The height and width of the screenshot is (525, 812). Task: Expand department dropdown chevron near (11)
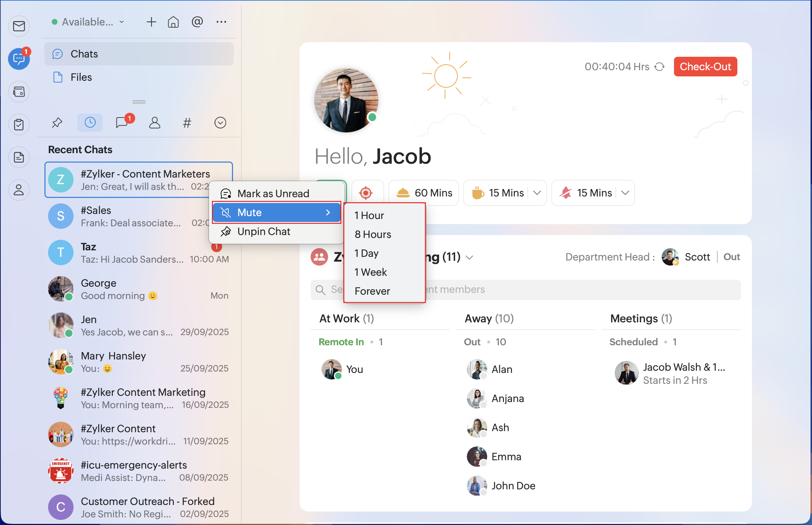pyautogui.click(x=469, y=258)
